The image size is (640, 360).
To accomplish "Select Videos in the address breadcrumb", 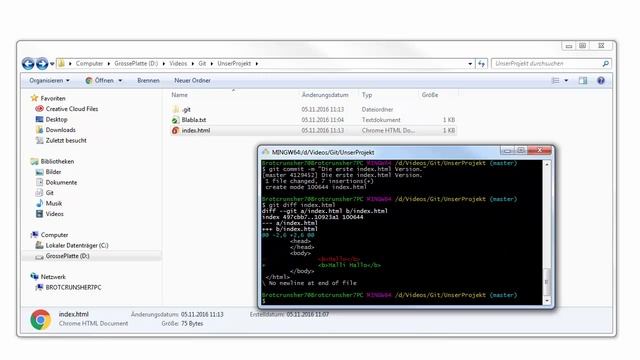I will [x=178, y=64].
